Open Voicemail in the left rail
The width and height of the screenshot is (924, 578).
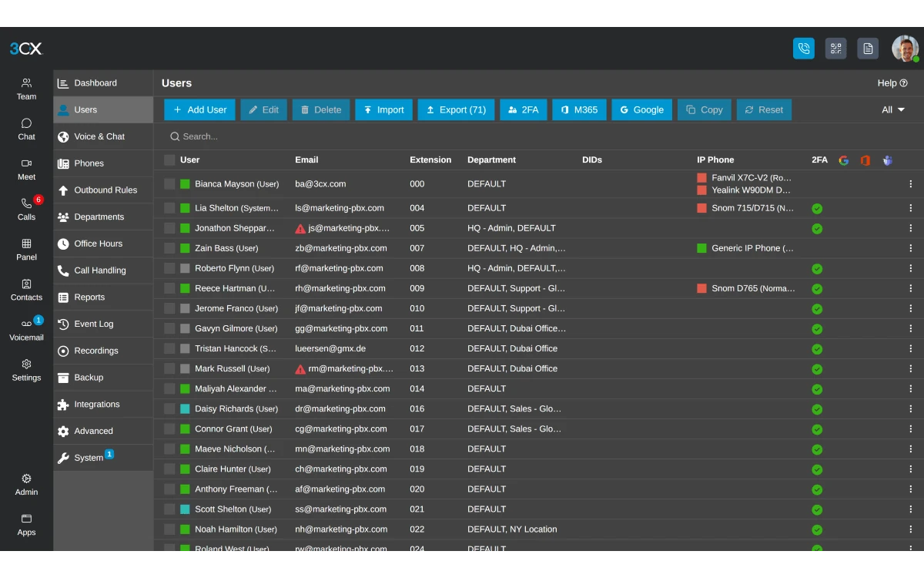(26, 329)
